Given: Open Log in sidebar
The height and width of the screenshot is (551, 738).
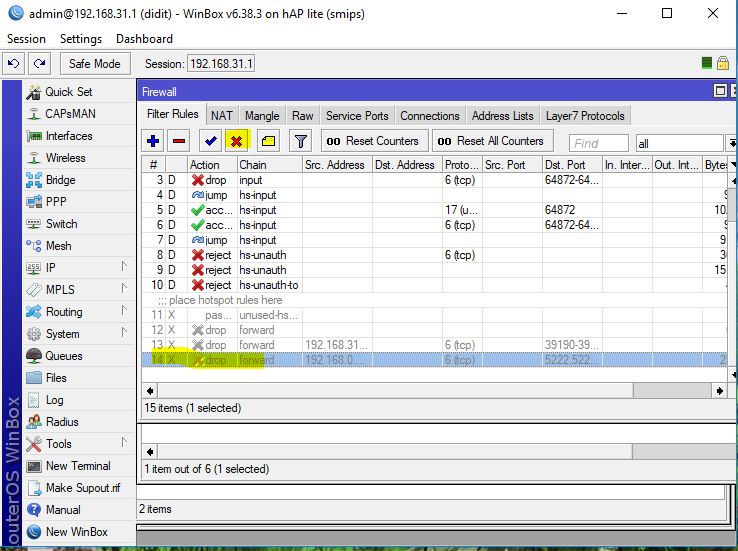Looking at the screenshot, I should tap(54, 400).
